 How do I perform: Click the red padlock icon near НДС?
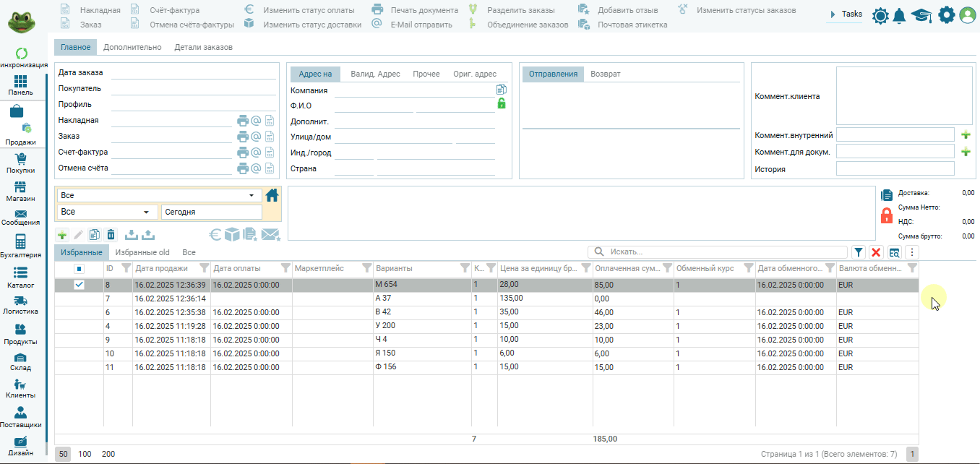(887, 215)
